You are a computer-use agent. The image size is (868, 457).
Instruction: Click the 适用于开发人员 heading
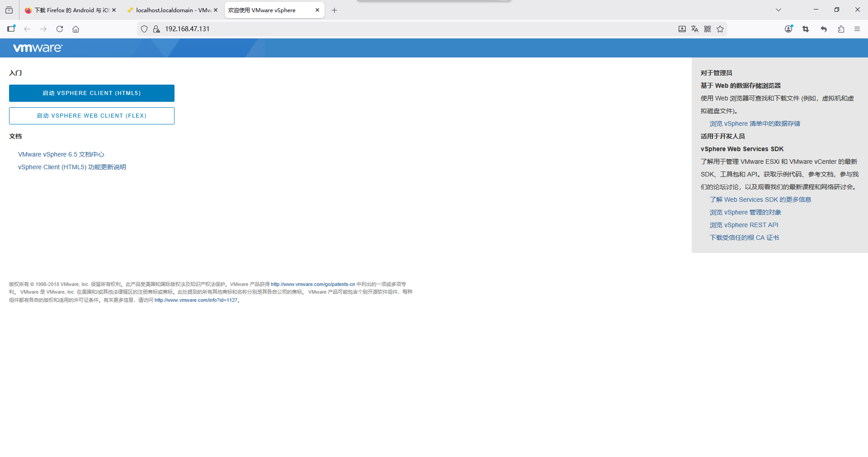tap(723, 136)
